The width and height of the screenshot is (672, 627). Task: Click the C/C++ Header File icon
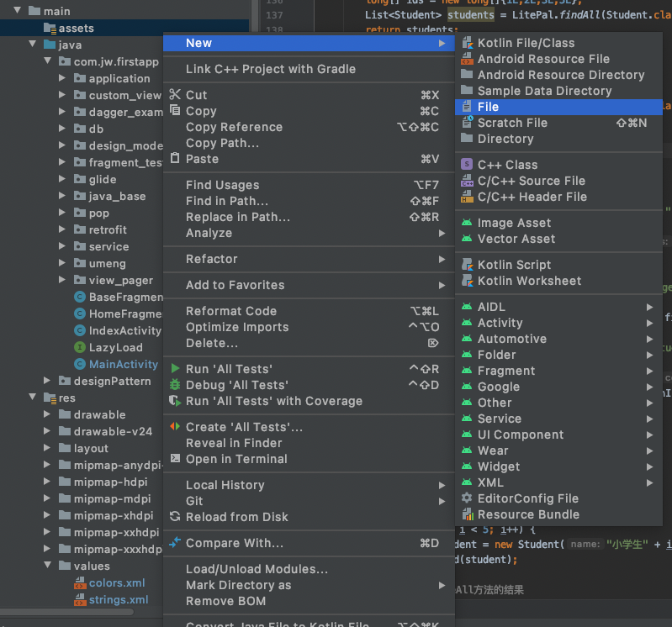[x=467, y=197]
